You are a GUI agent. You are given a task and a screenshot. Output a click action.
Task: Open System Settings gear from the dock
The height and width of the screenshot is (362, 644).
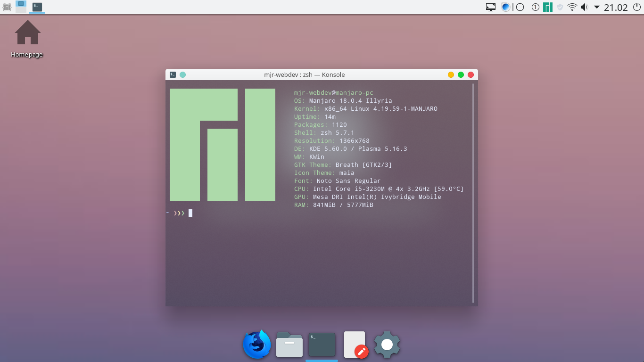click(387, 345)
